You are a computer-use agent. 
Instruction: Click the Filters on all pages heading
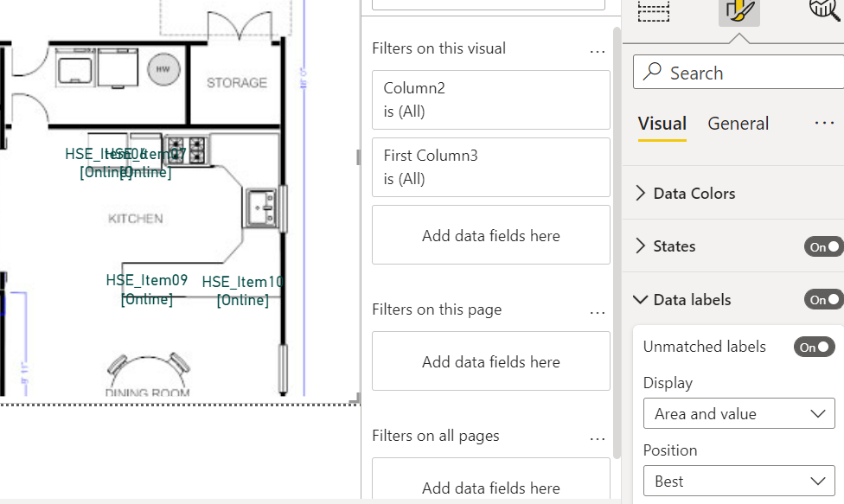pos(436,436)
